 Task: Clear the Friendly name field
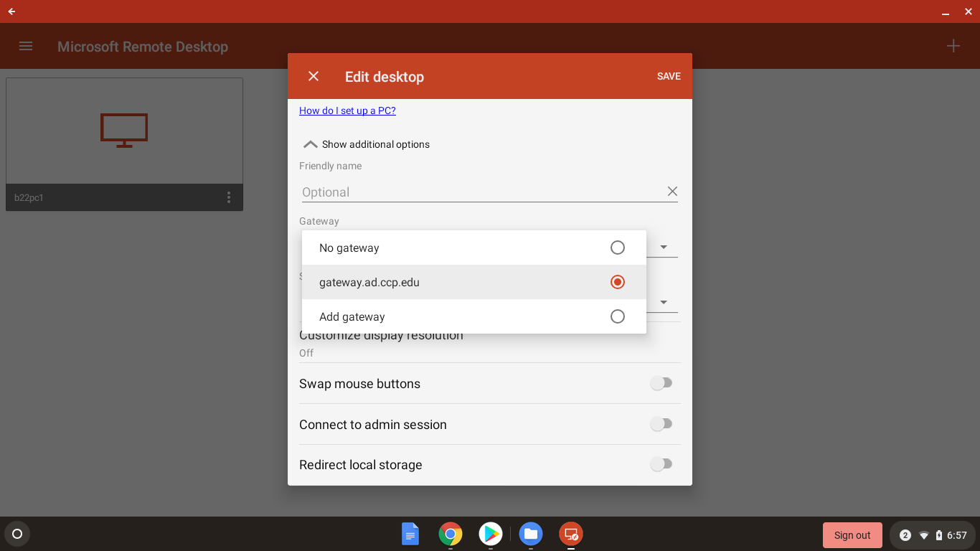(x=672, y=192)
